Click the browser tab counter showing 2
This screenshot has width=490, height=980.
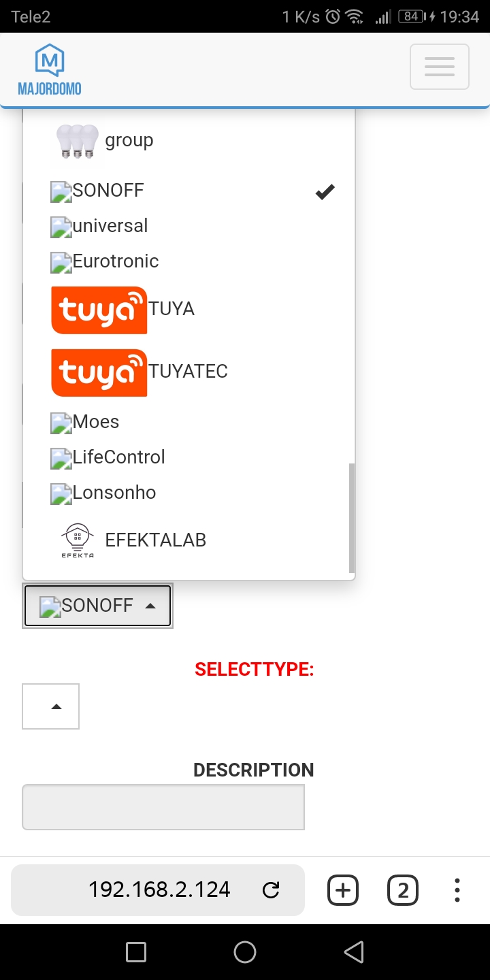point(402,889)
